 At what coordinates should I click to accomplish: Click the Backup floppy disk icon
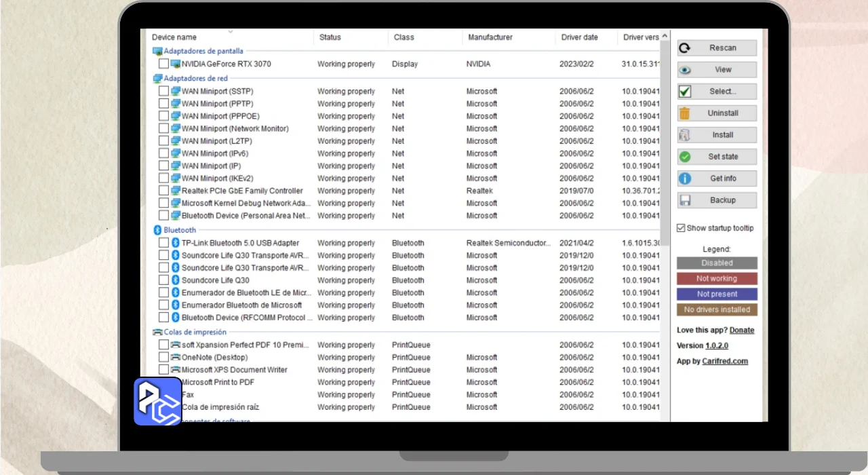(x=685, y=200)
